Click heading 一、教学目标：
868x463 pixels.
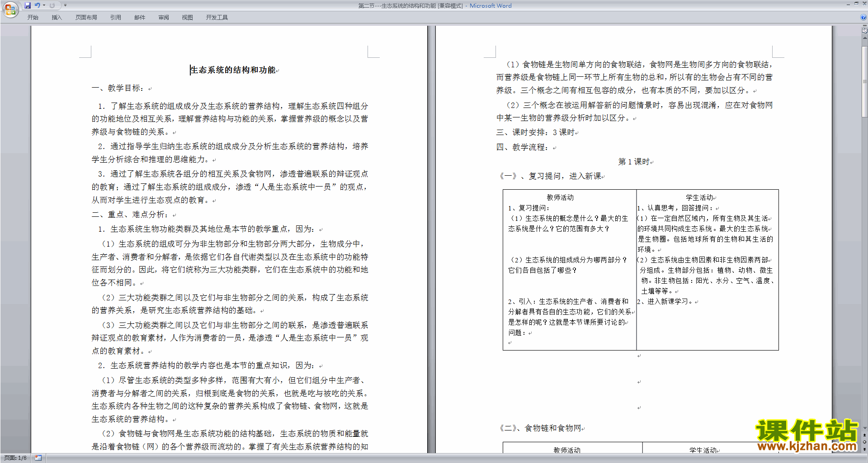click(x=118, y=88)
